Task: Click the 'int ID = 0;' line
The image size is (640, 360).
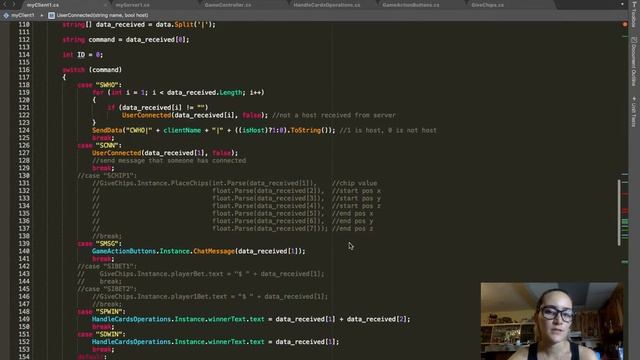Action: point(82,55)
